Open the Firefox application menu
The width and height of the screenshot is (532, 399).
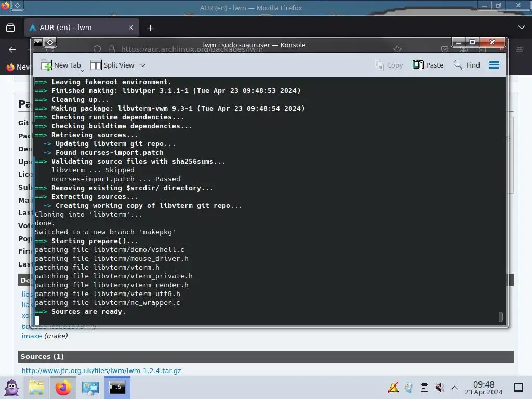pos(520,49)
